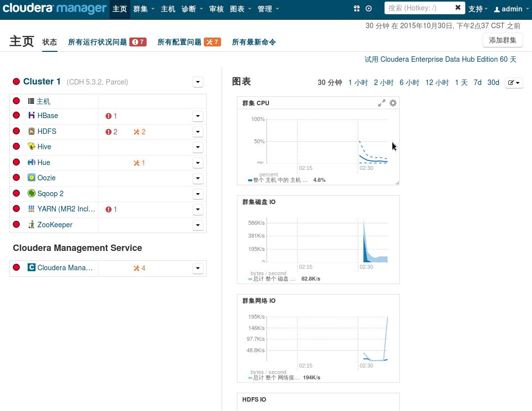The height and width of the screenshot is (411, 532).
Task: Click the Hive bee icon
Action: tap(32, 147)
